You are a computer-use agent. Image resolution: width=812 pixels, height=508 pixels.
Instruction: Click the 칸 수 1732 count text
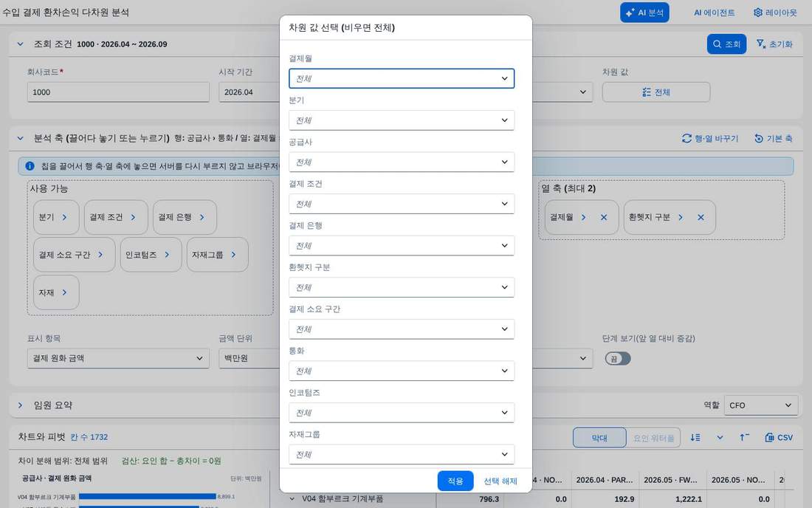pos(89,437)
